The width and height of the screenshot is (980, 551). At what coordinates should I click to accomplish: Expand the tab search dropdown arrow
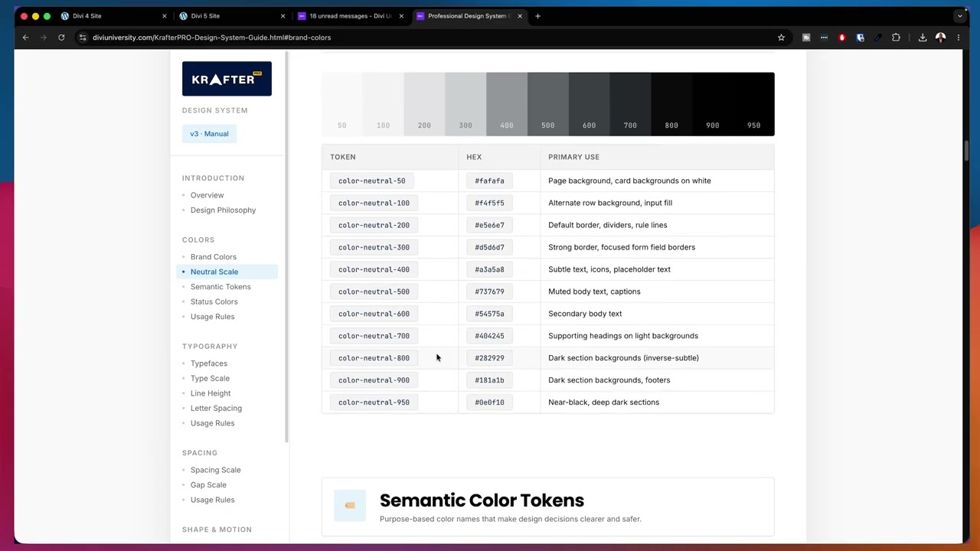(x=959, y=16)
